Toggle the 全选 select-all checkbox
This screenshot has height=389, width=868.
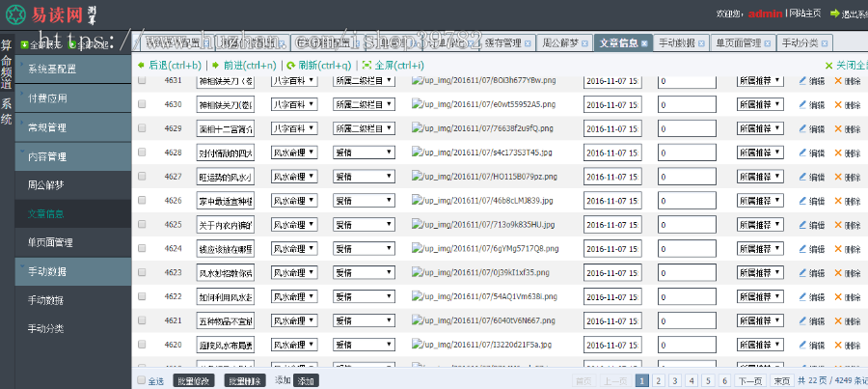(140, 381)
